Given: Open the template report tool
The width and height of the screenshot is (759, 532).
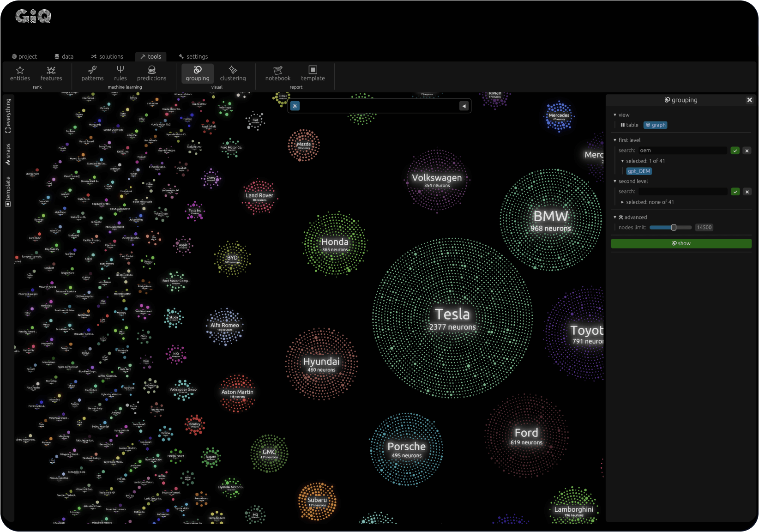Looking at the screenshot, I should point(313,74).
